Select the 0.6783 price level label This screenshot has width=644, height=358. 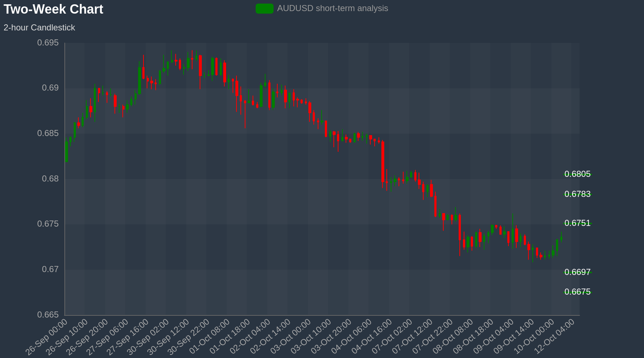[577, 194]
